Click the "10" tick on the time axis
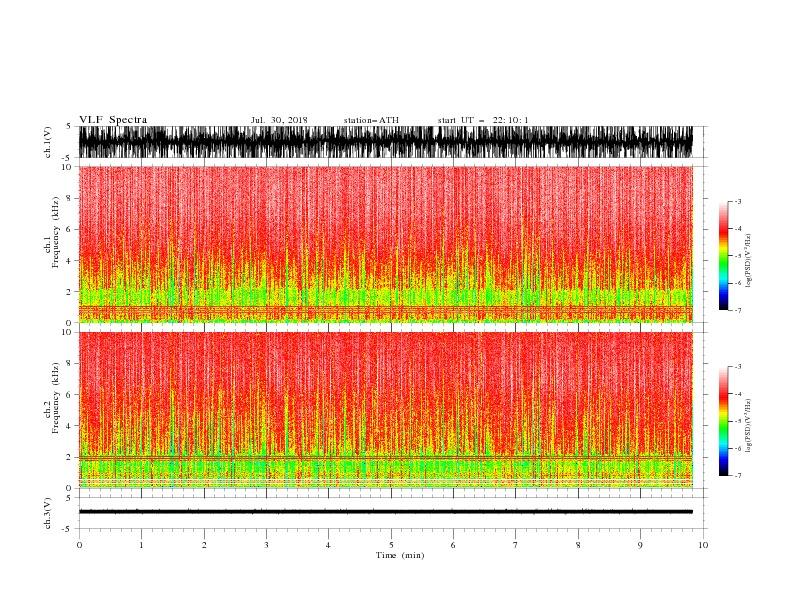 (x=703, y=545)
